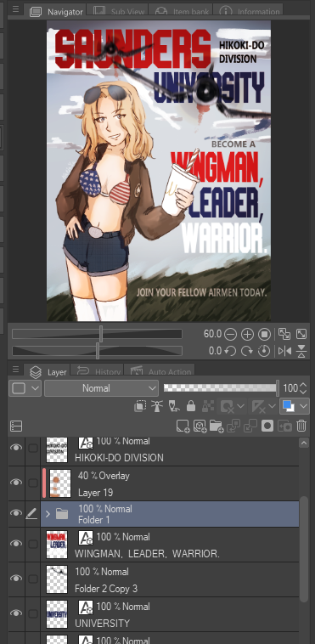The height and width of the screenshot is (644, 315).
Task: Switch to the Navigator tab
Action: pyautogui.click(x=57, y=12)
